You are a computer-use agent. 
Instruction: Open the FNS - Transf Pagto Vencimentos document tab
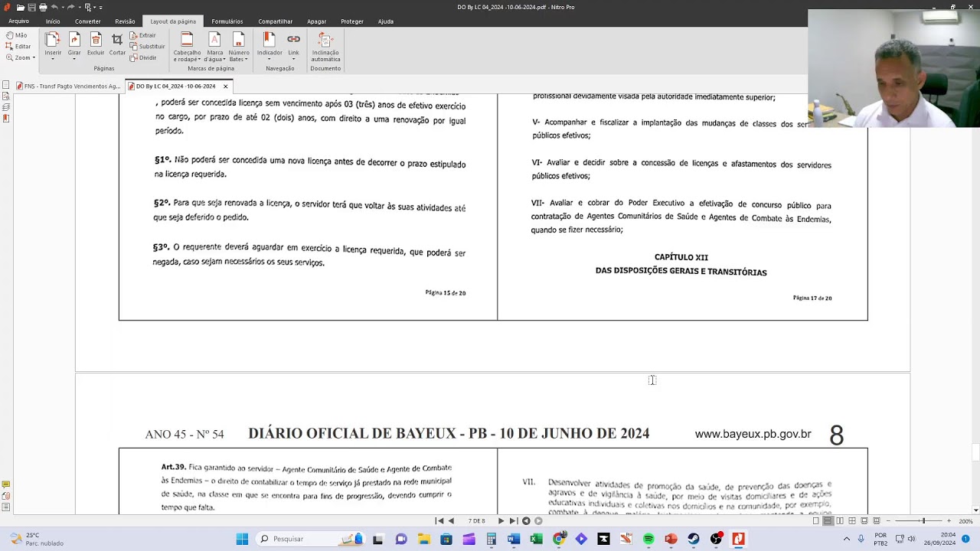tap(69, 86)
